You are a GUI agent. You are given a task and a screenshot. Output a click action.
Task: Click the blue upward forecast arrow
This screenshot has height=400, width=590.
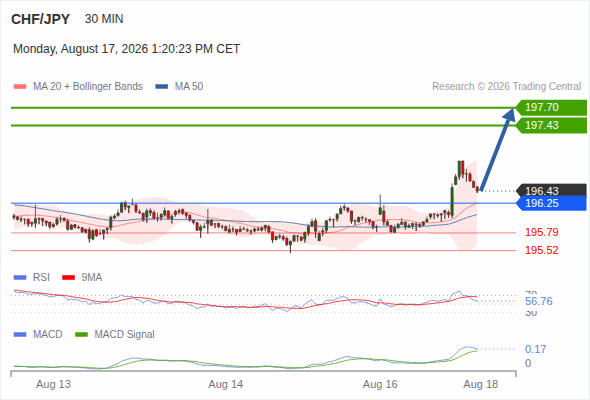coord(497,149)
